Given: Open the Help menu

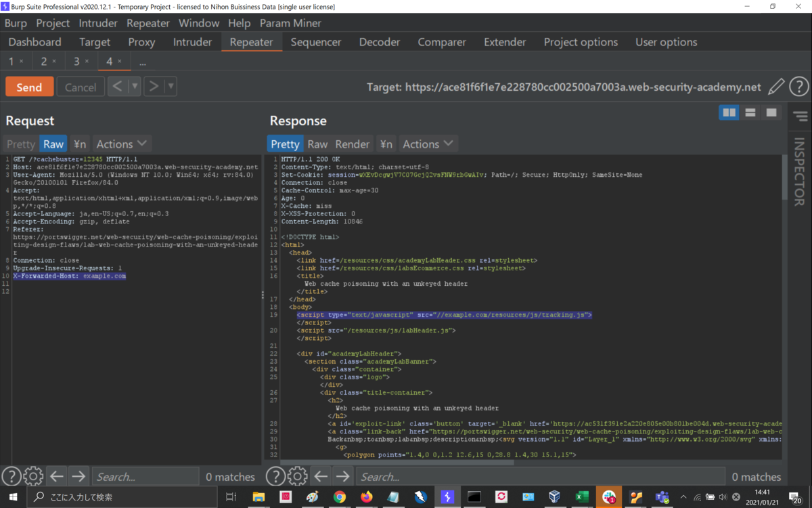Looking at the screenshot, I should click(x=240, y=23).
